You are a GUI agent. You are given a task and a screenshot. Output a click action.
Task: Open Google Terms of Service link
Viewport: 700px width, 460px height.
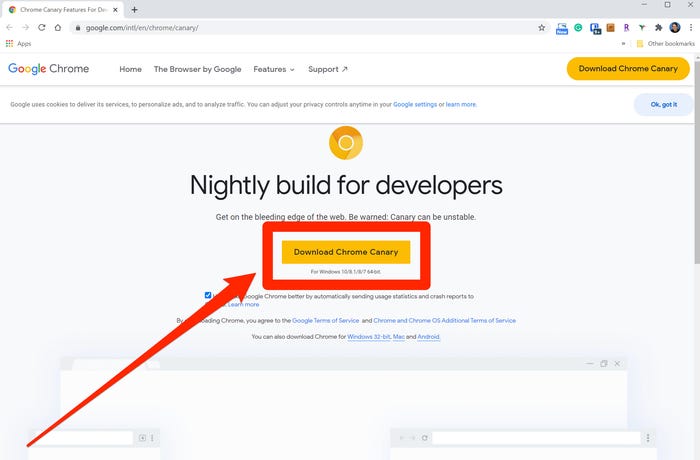coord(325,321)
